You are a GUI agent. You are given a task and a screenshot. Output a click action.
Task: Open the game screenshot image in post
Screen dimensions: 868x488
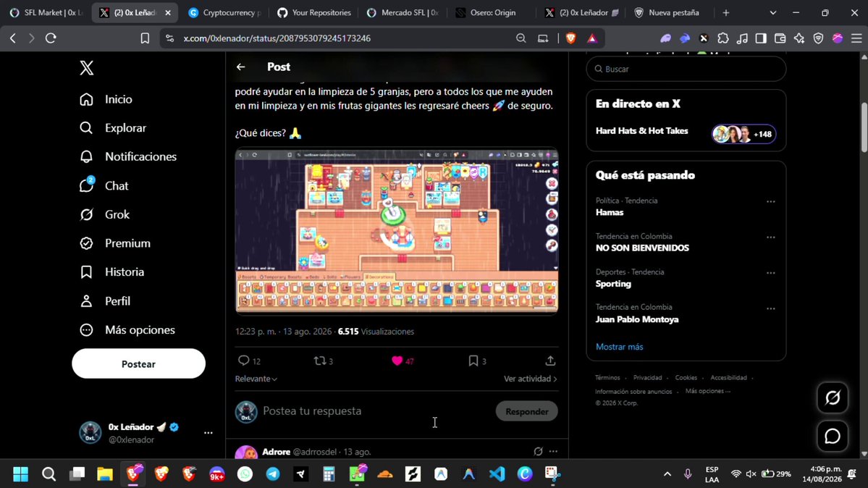point(397,230)
